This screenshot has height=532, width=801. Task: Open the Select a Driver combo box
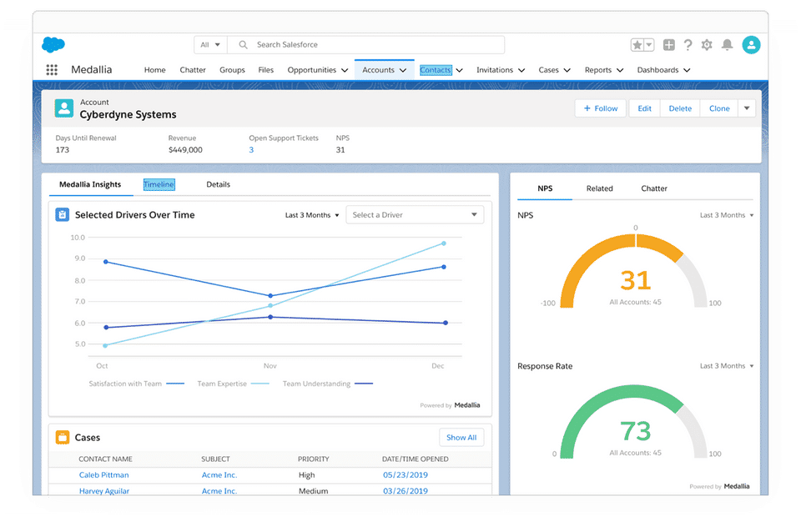click(x=415, y=215)
